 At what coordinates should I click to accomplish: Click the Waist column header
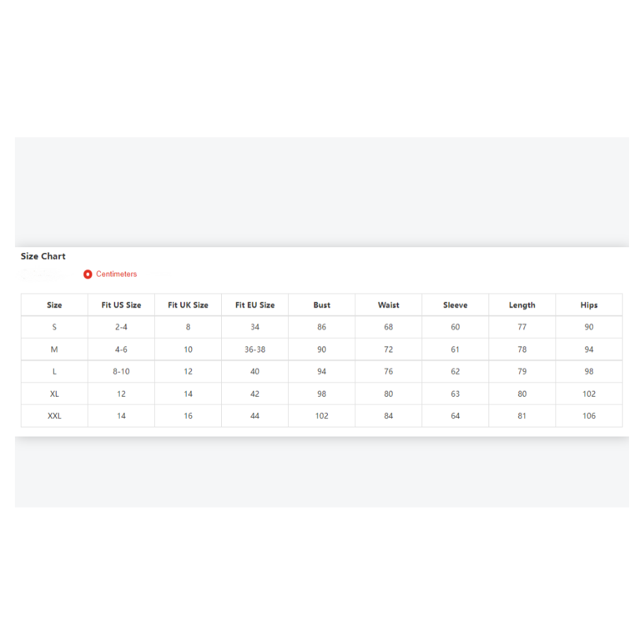[388, 305]
